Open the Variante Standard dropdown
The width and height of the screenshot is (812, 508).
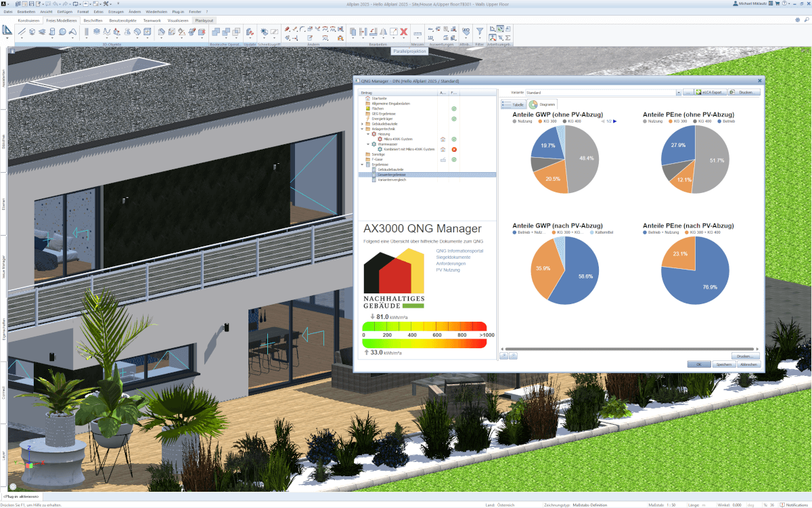(x=678, y=92)
